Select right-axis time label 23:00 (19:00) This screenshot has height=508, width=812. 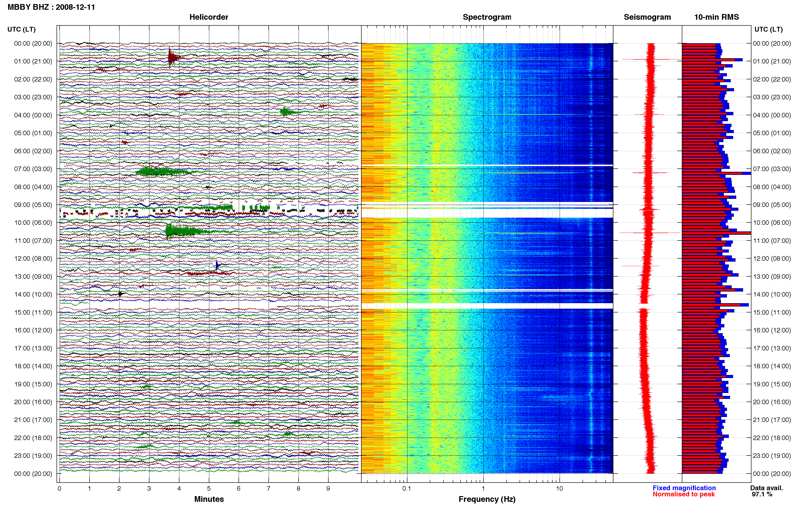772,455
